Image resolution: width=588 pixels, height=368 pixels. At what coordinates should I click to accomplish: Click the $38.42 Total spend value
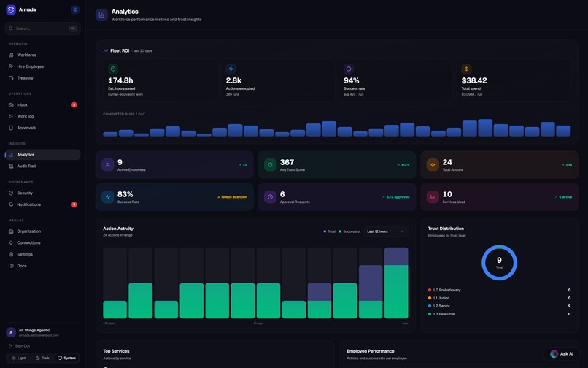coord(474,80)
